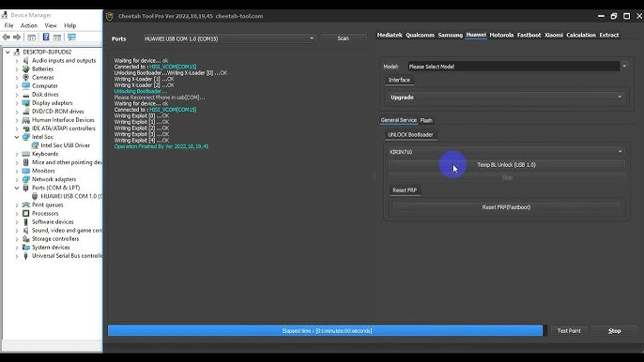Click the Interface section tab
The width and height of the screenshot is (644, 362).
399,80
